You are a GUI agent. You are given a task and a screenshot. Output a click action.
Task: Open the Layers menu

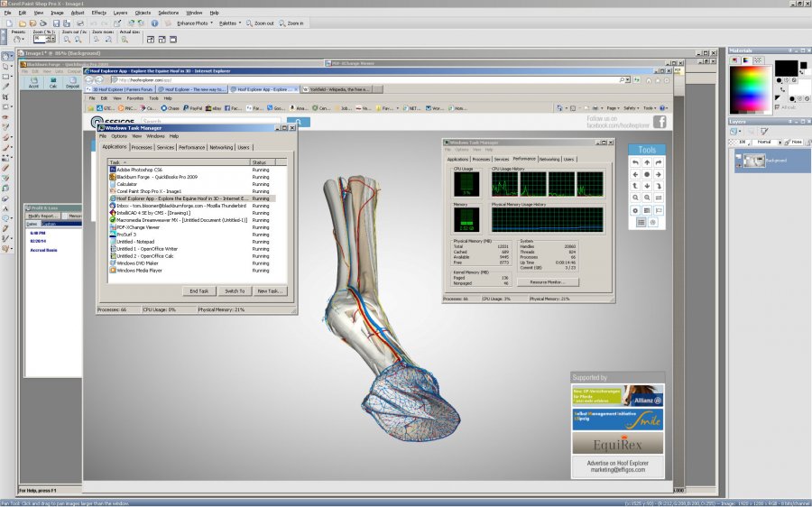tap(120, 13)
